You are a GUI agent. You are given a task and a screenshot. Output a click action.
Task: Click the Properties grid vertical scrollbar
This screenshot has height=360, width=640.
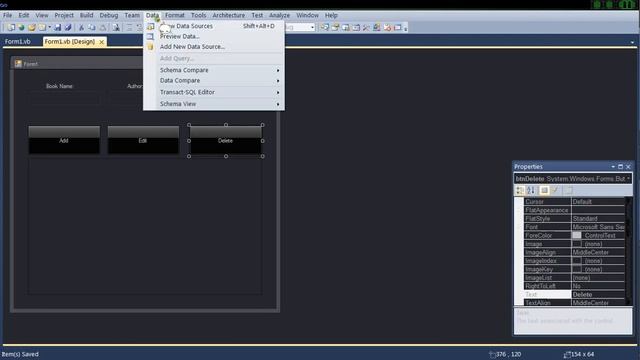pos(629,251)
